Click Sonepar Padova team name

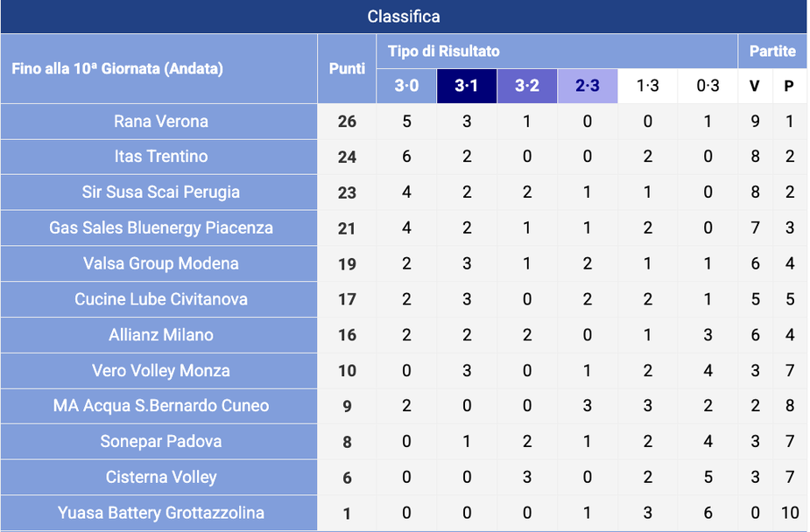coord(161,442)
